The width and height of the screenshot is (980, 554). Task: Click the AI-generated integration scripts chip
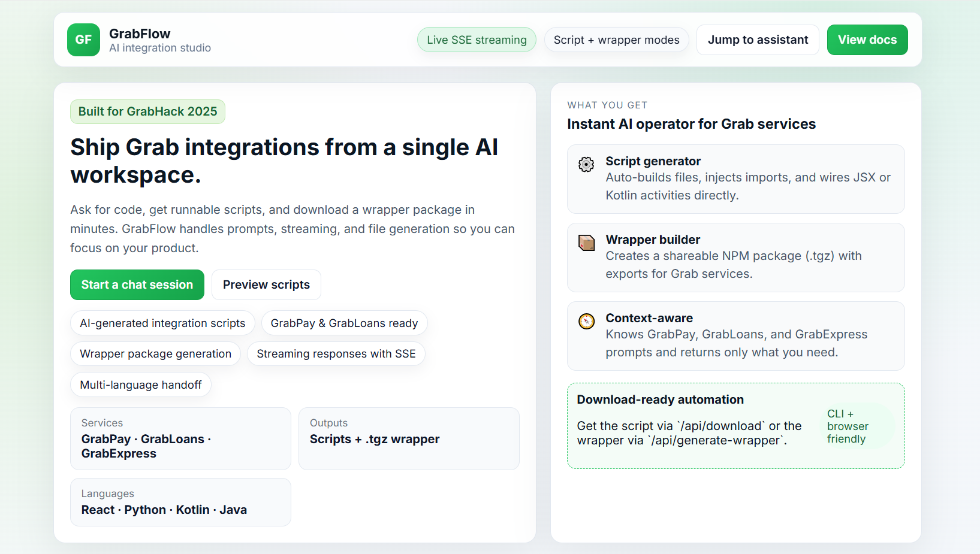click(162, 323)
